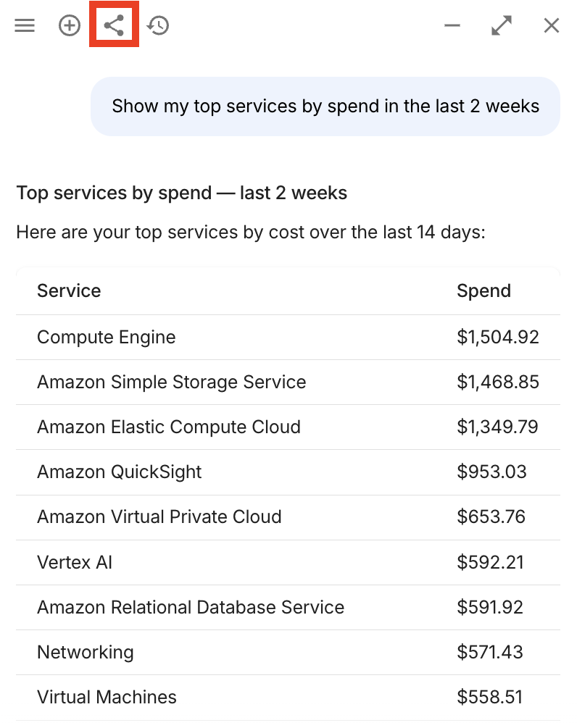Select the Compute Engine row
This screenshot has height=728, width=577.
pos(107,338)
